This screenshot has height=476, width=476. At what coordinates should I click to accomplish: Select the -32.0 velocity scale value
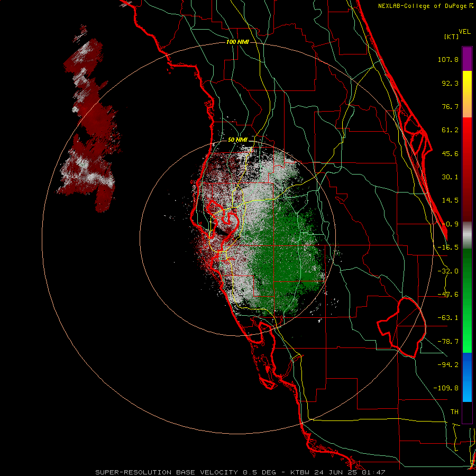[x=448, y=271]
